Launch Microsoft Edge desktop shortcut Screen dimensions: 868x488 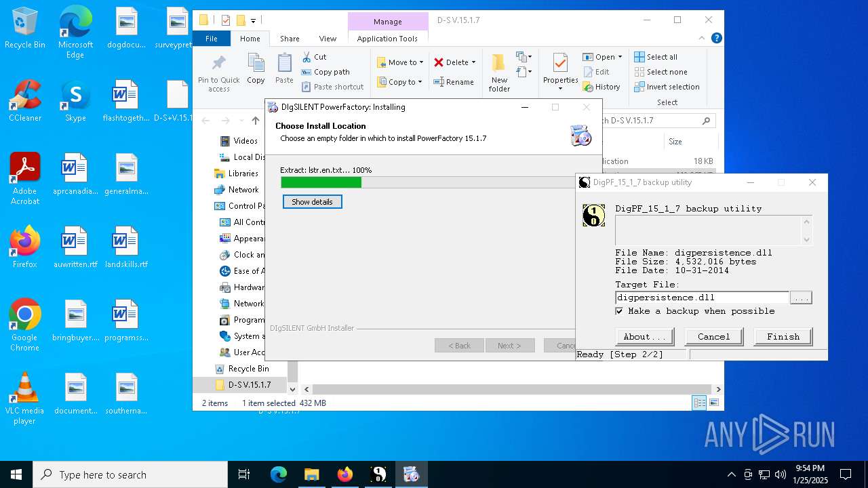coord(75,33)
